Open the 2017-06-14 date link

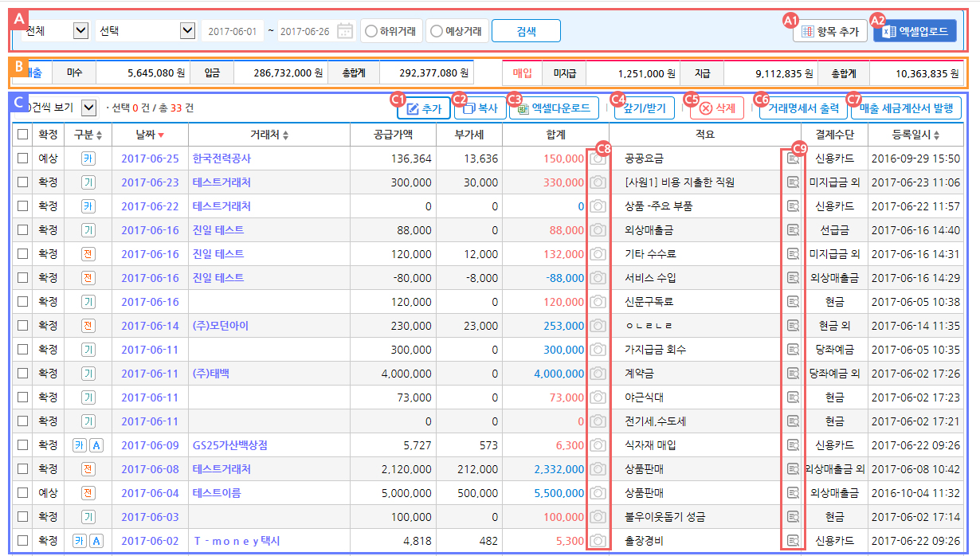click(150, 326)
